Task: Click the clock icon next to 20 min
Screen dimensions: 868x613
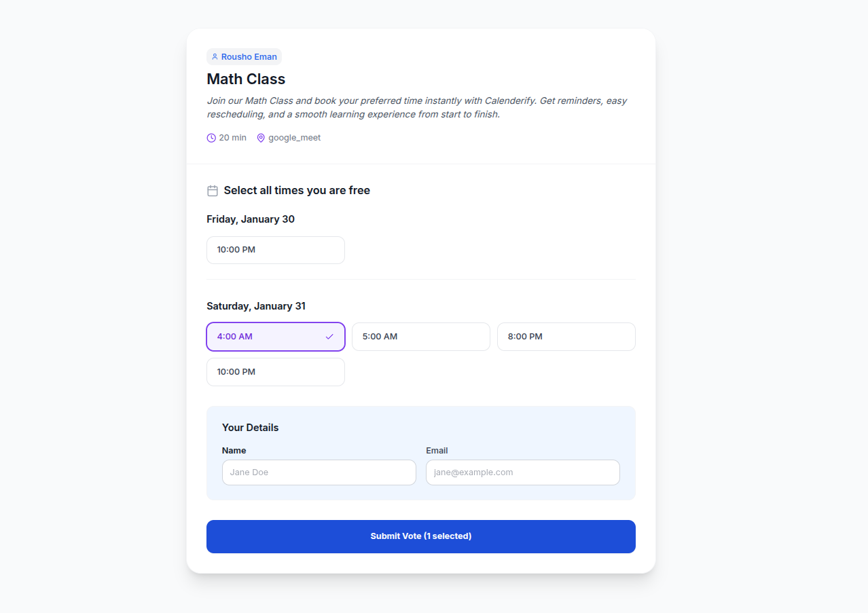Action: click(211, 138)
